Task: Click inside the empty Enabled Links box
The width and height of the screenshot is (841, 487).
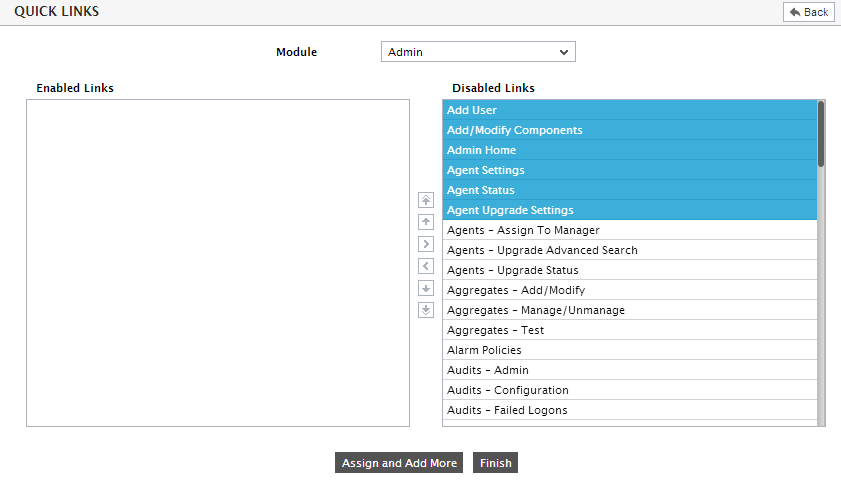Action: click(218, 263)
